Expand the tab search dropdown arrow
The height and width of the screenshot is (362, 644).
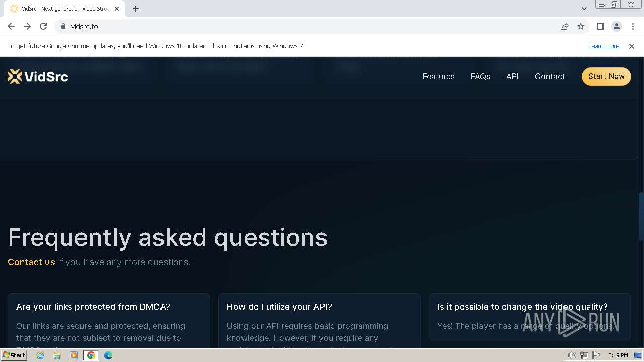[x=584, y=8]
